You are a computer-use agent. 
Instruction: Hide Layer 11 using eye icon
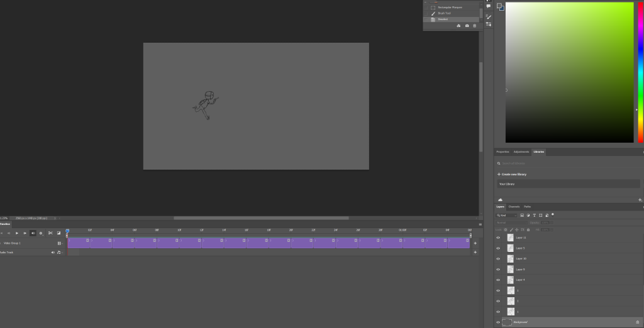(498, 238)
